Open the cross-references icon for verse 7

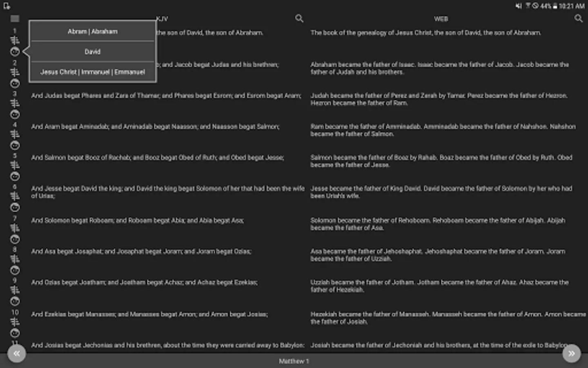[x=15, y=228]
